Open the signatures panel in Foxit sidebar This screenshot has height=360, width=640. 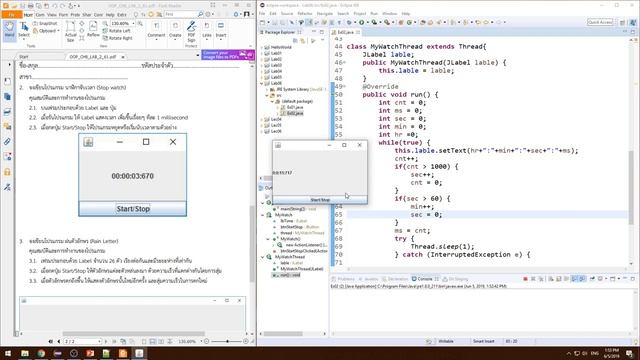[x=7, y=187]
